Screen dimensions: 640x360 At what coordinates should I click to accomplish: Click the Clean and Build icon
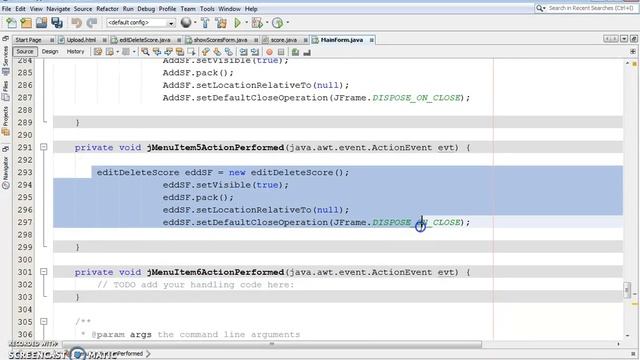point(221,23)
